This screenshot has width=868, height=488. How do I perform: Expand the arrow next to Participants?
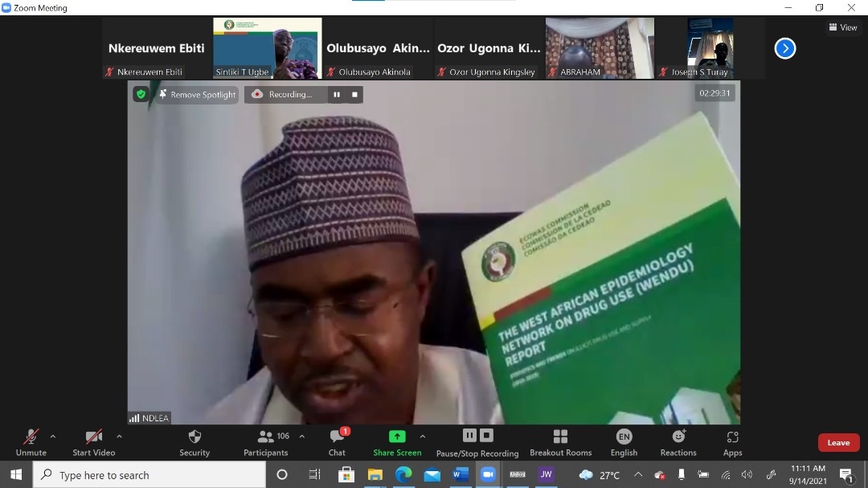[301, 437]
